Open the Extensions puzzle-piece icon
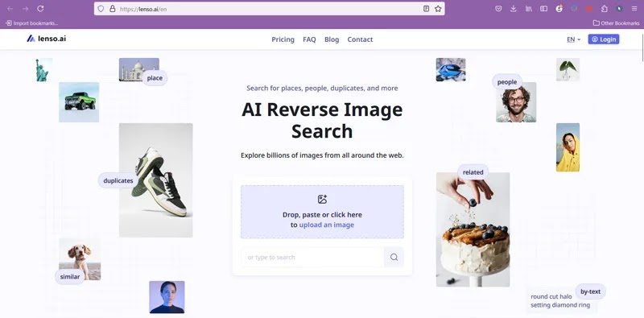Screen dimensions: 644x318 605,9
